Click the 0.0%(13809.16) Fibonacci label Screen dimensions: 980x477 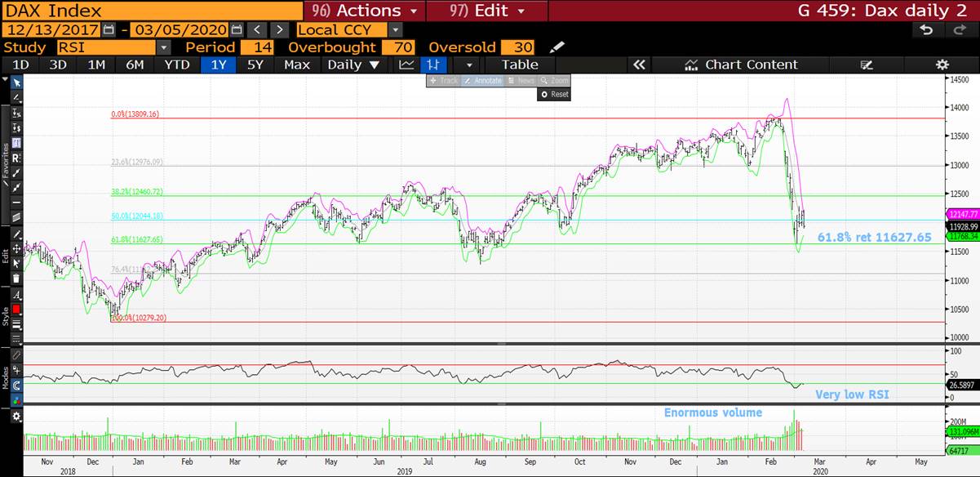click(135, 114)
